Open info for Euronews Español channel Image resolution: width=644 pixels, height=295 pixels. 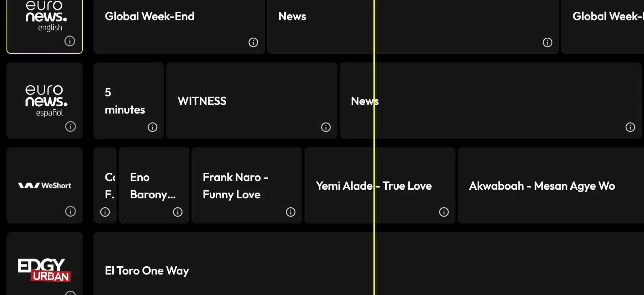point(71,126)
